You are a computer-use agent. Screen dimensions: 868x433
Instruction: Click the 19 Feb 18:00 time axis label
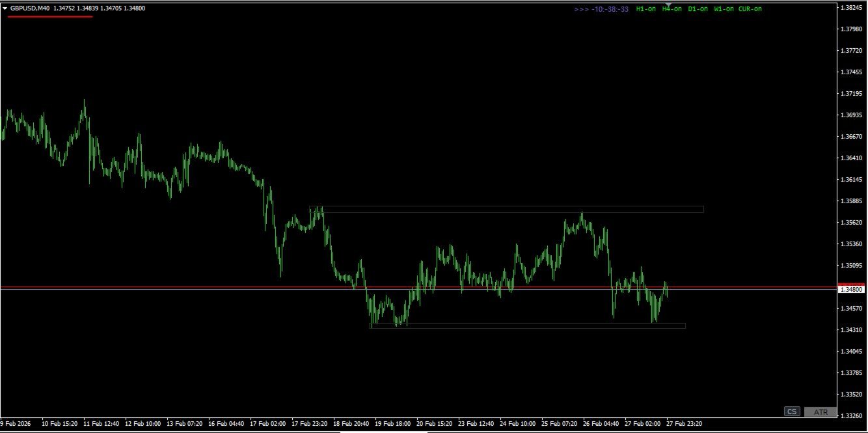point(392,423)
